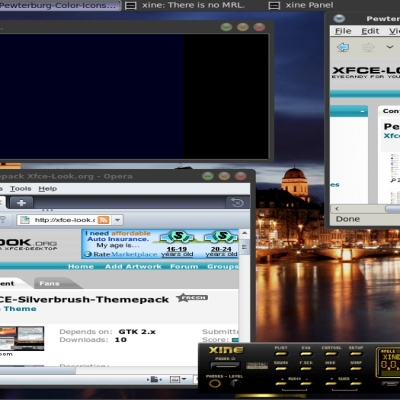Click the xine subs plus button
Viewport: 400px width, 400px height.
[x=331, y=384]
